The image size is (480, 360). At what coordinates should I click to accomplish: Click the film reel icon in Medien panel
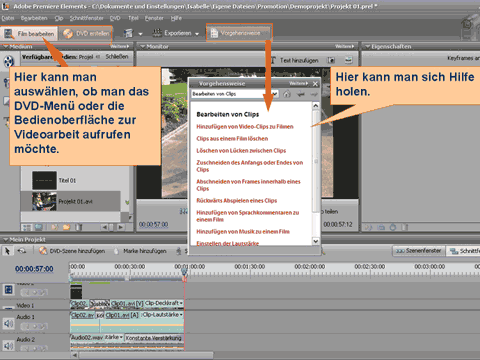point(9,61)
